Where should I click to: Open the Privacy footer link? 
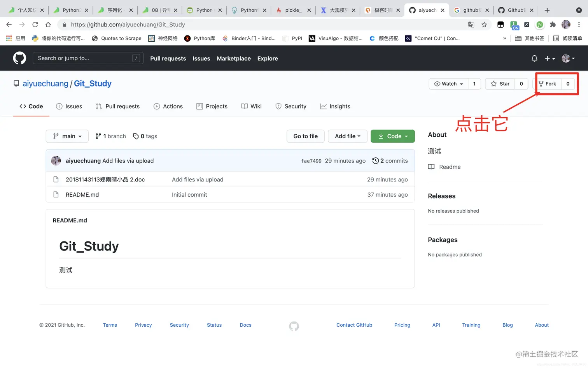(x=143, y=325)
